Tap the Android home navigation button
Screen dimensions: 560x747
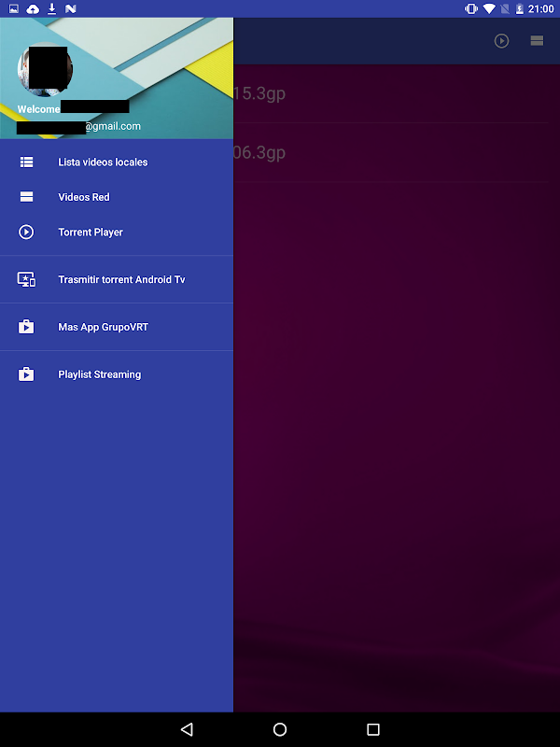pos(280,729)
